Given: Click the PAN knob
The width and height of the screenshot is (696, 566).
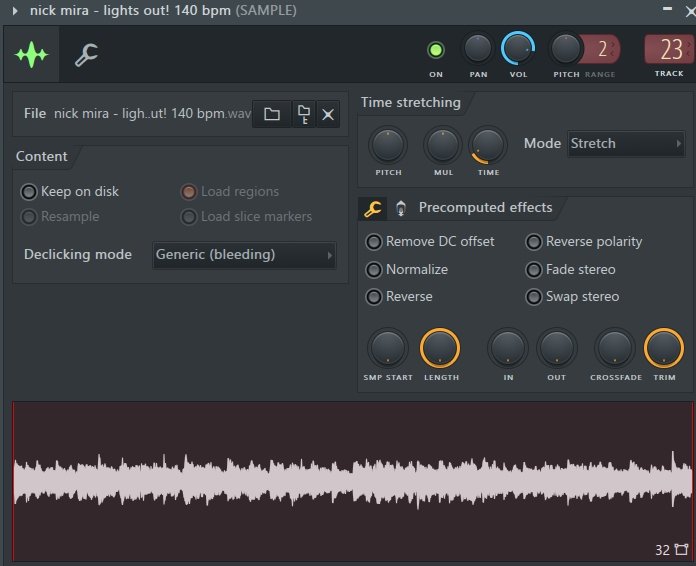Looking at the screenshot, I should (x=478, y=48).
